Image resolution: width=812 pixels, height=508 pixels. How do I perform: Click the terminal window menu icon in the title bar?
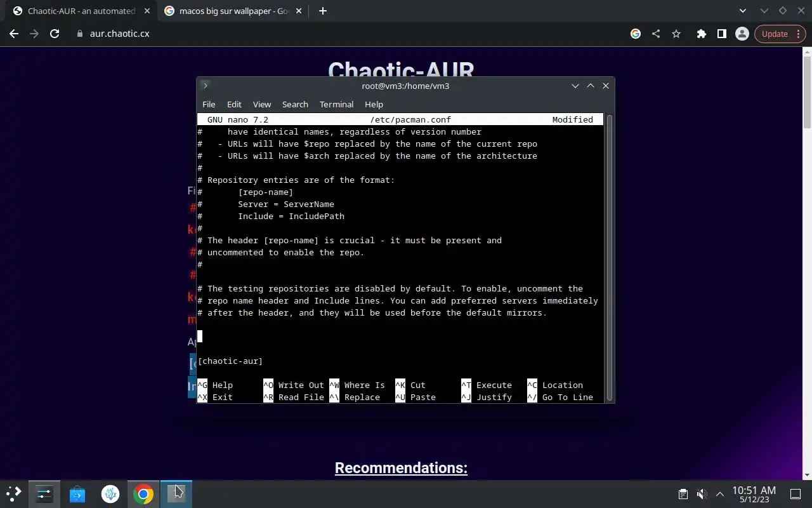(205, 86)
